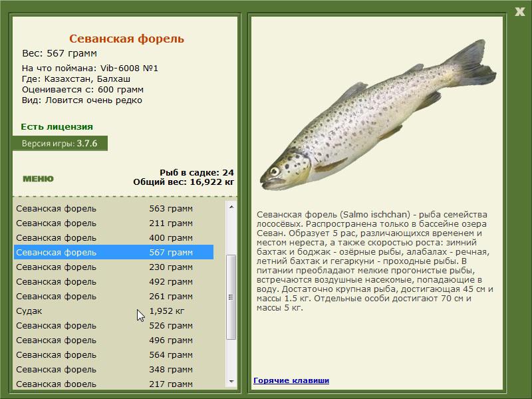This screenshot has height=399, width=532.
Task: Select the 564 грамм trout row
Action: 114,354
